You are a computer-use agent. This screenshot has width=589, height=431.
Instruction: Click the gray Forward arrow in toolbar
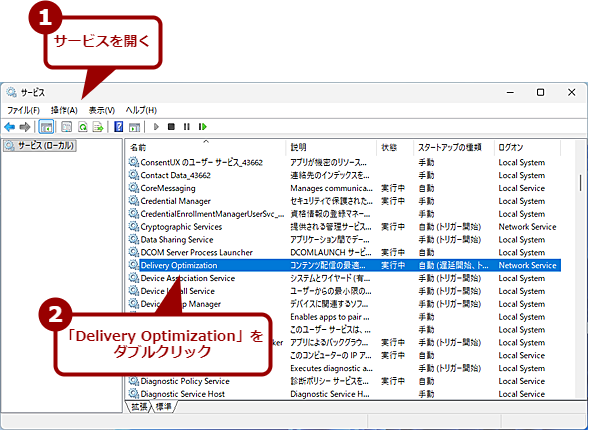click(25, 127)
